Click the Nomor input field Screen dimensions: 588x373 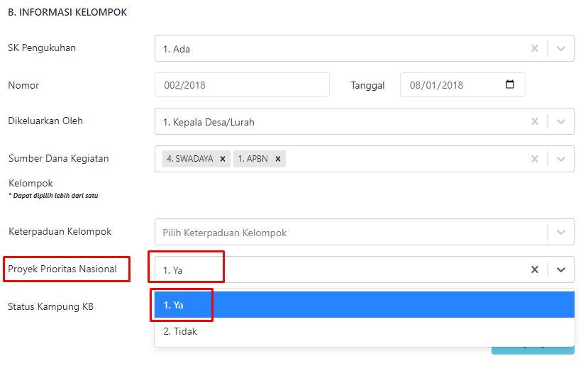(x=243, y=84)
